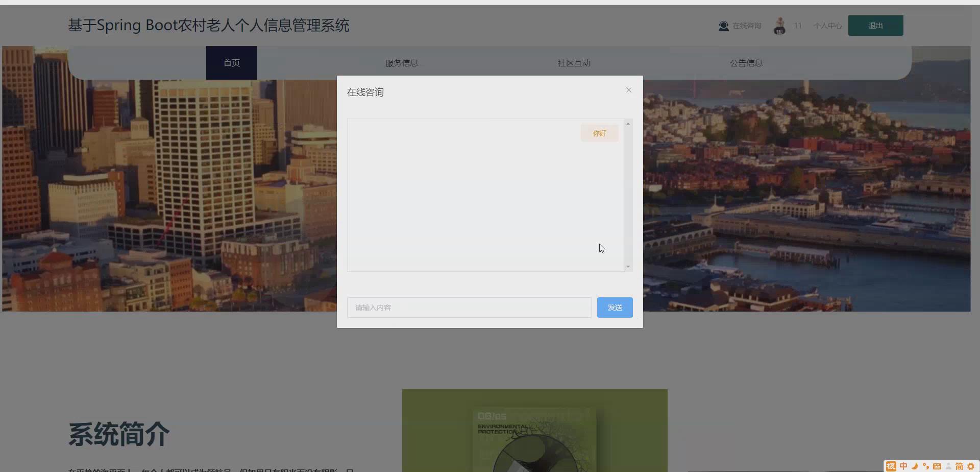Open Sogou input method settings gear in tray
Image resolution: width=980 pixels, height=472 pixels.
click(971, 466)
